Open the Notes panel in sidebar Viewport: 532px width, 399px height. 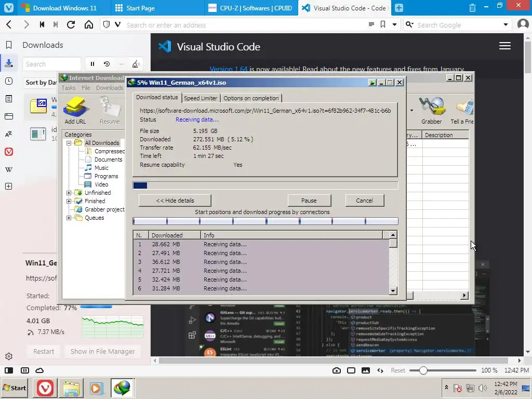[9, 99]
